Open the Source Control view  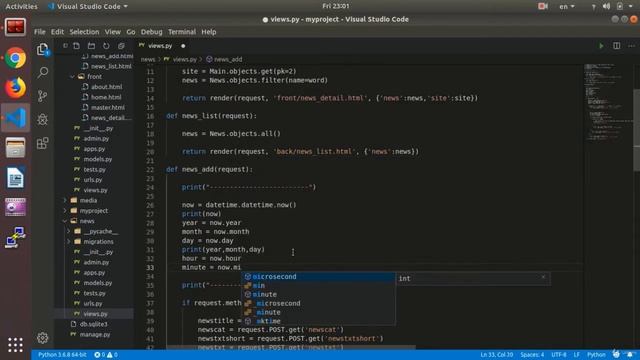coord(42,96)
